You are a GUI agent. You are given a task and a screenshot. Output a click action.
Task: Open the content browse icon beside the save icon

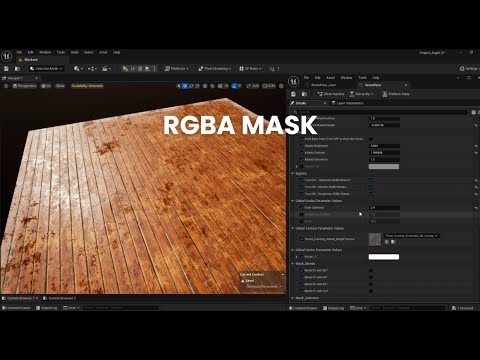click(17, 69)
